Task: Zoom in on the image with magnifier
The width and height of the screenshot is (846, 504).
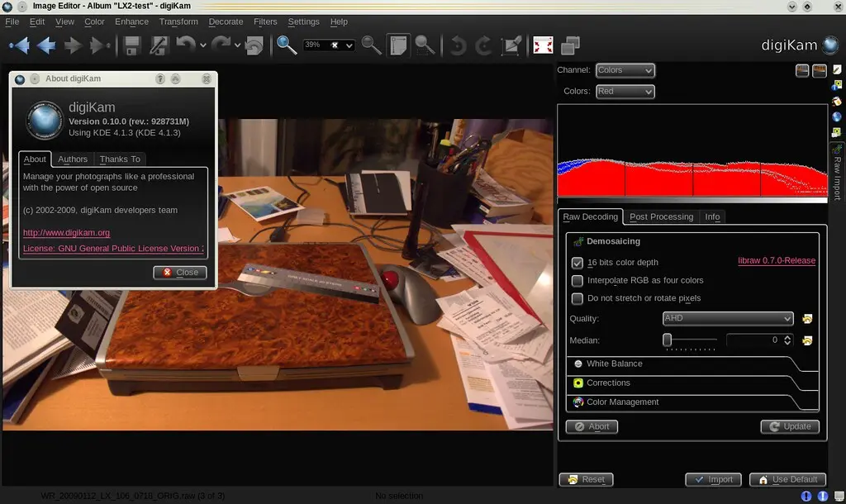Action: (287, 45)
